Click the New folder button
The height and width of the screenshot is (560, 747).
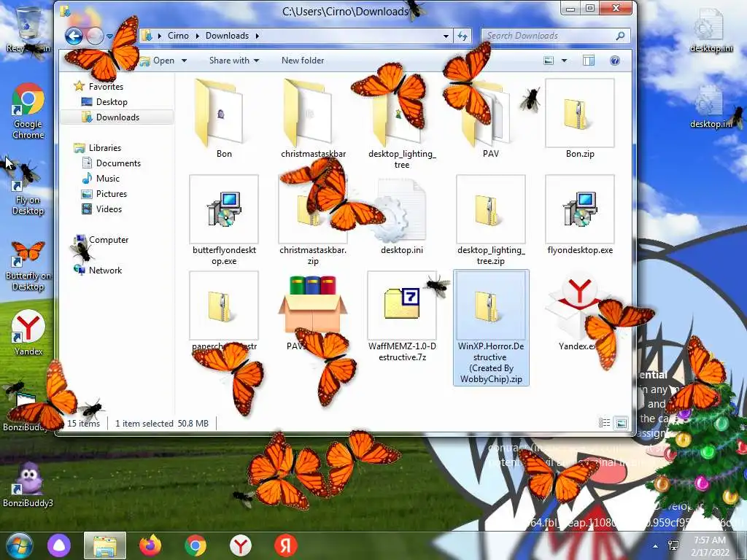pos(303,61)
